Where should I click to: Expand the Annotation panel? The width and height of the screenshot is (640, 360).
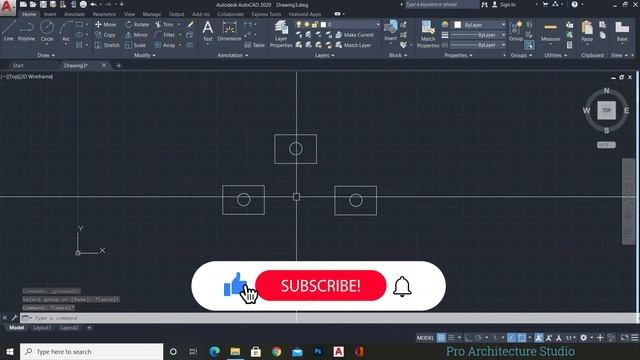[x=232, y=55]
